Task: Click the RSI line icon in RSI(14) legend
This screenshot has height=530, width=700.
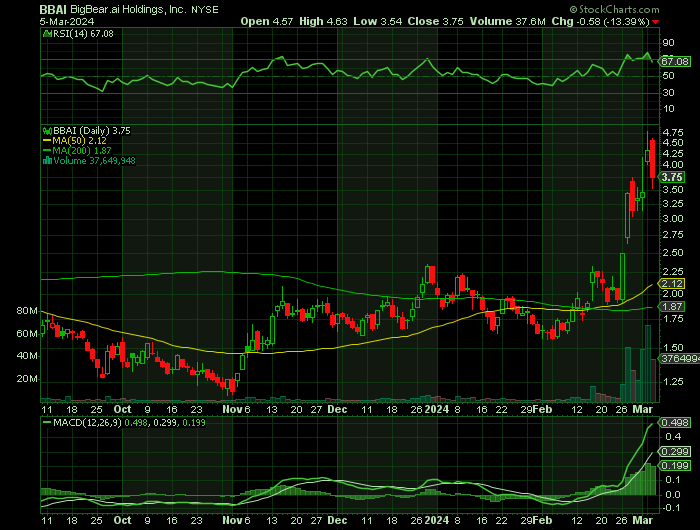Action: [47, 33]
